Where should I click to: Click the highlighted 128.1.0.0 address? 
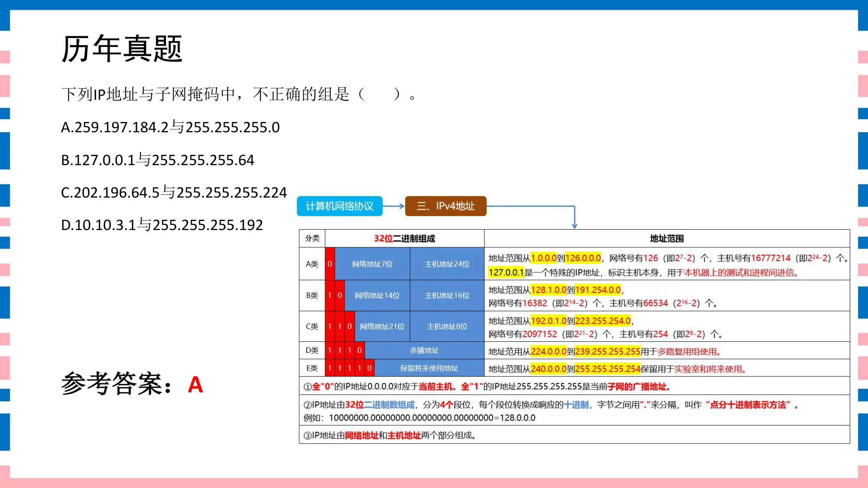pyautogui.click(x=548, y=290)
